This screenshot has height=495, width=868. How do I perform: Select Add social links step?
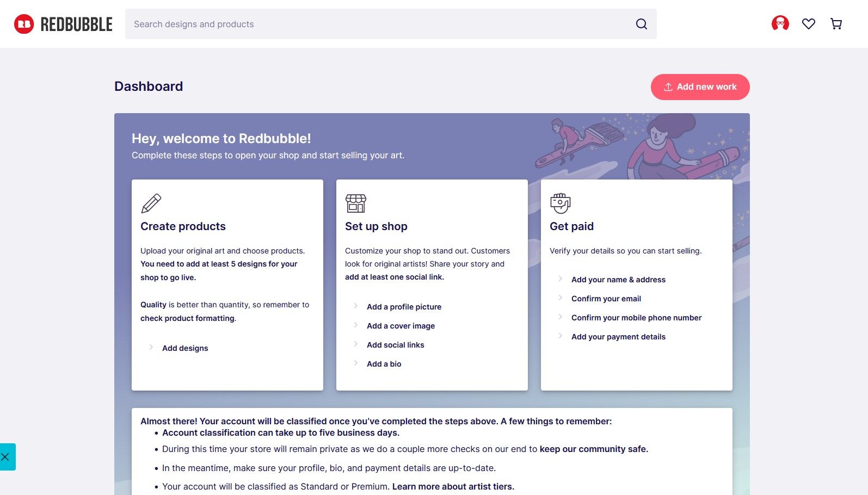pyautogui.click(x=395, y=345)
